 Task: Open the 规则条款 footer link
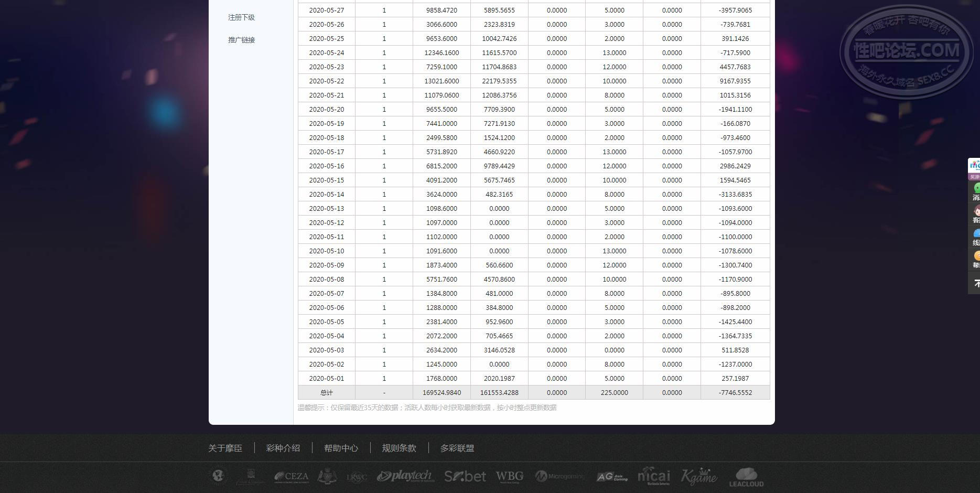point(399,448)
